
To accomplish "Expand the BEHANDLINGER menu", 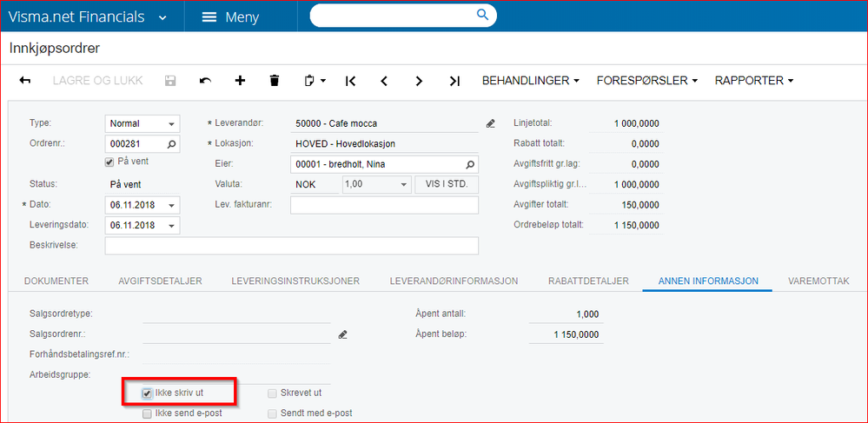I will (531, 81).
